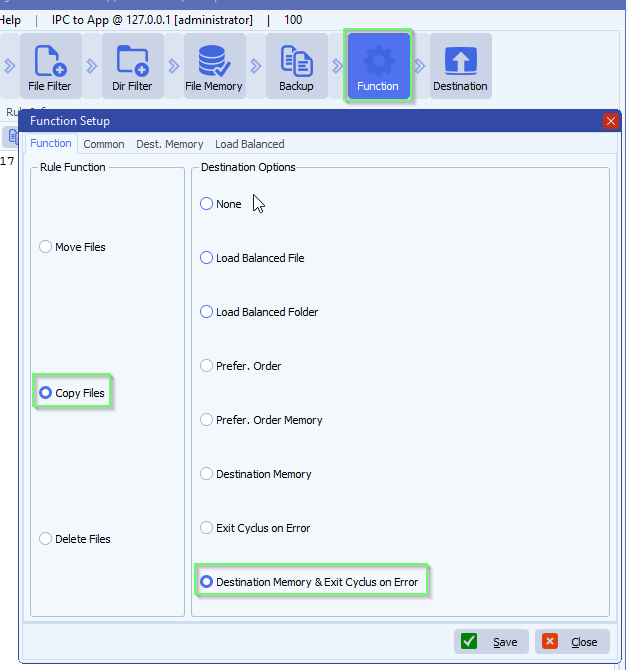628x670 pixels.
Task: Switch to the Load Balanced tab
Action: [x=249, y=144]
